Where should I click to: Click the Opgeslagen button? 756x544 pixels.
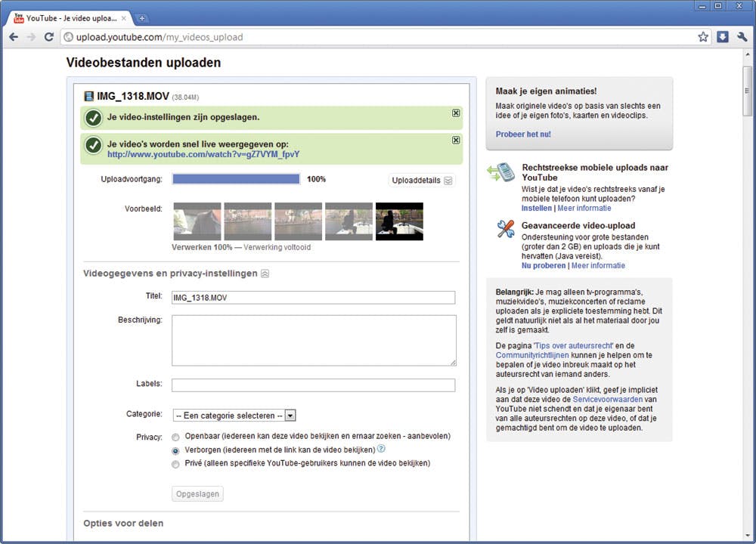[197, 494]
